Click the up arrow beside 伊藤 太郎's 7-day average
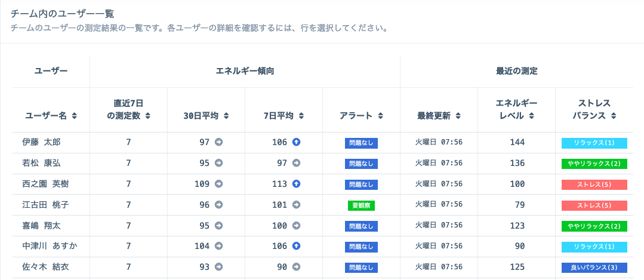Image resolution: width=644 pixels, height=280 pixels. tap(297, 143)
